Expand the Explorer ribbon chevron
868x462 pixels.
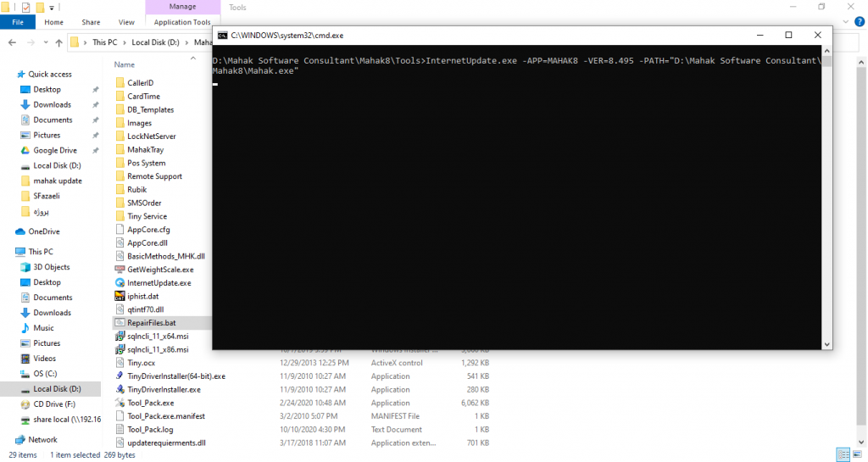pyautogui.click(x=846, y=22)
